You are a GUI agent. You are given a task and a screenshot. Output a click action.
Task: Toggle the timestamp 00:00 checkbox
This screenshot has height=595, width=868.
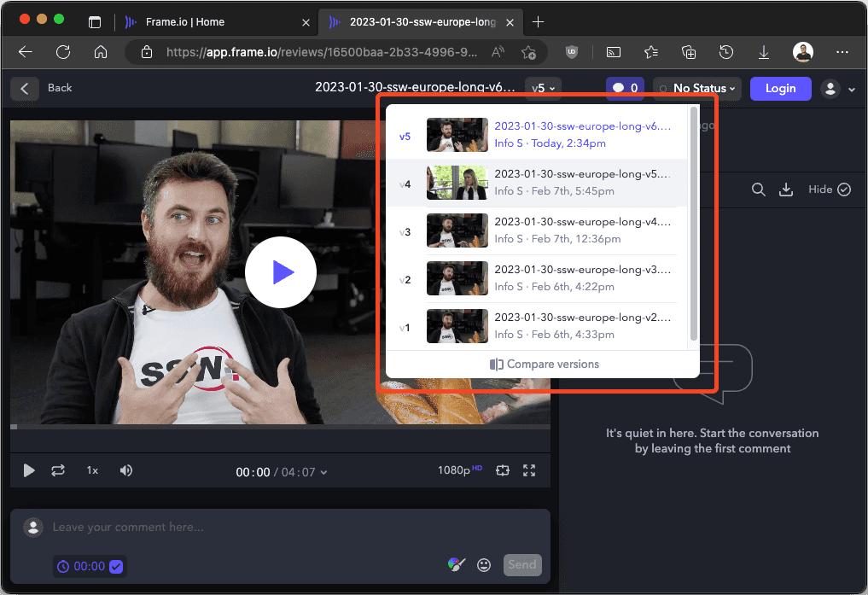pos(116,566)
